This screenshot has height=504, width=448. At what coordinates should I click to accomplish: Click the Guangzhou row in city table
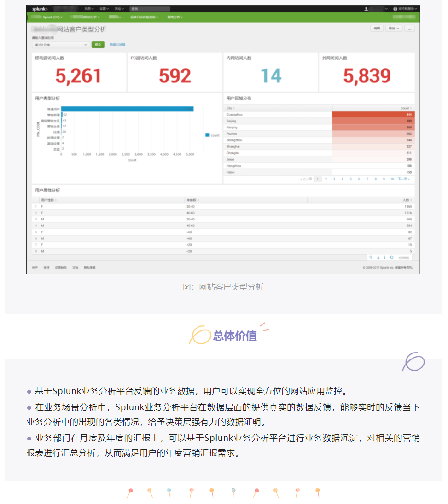point(319,115)
